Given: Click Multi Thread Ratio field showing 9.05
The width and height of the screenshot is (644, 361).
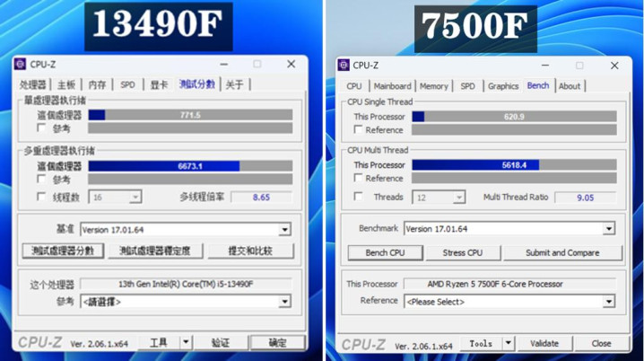Looking at the screenshot, I should coord(586,198).
